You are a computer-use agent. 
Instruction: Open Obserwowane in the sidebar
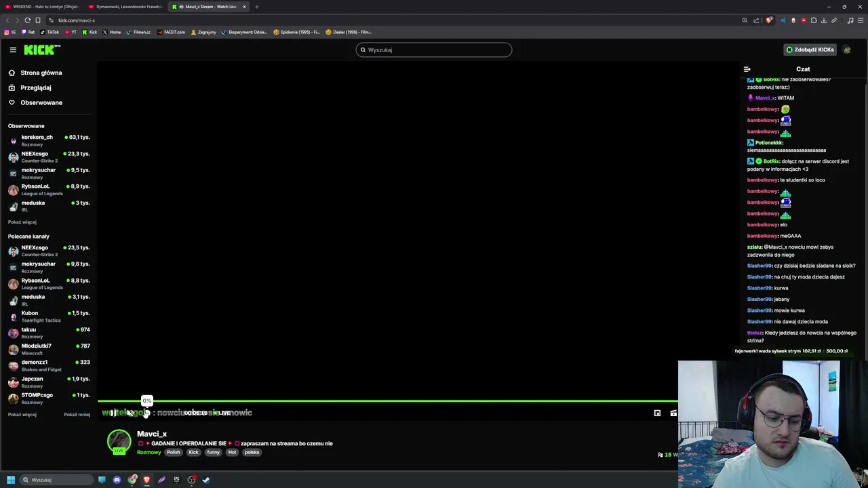(35, 102)
